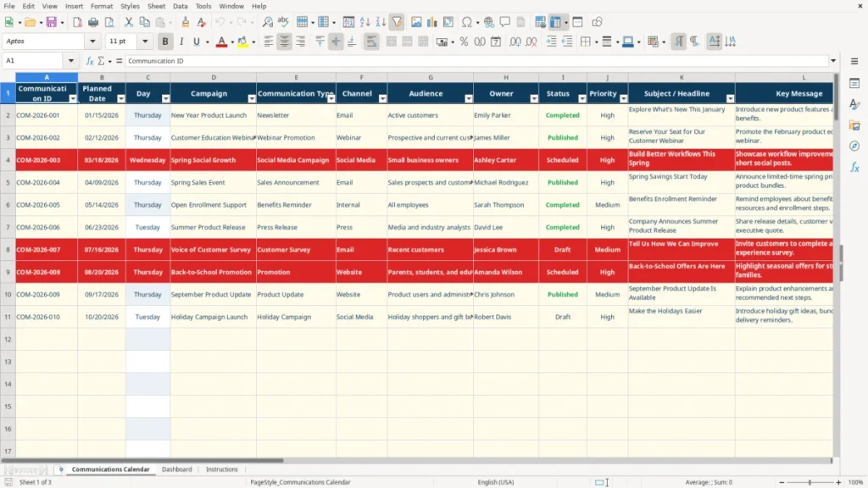This screenshot has height=488, width=868.
Task: Open the sidebar Navigator
Action: 854,146
